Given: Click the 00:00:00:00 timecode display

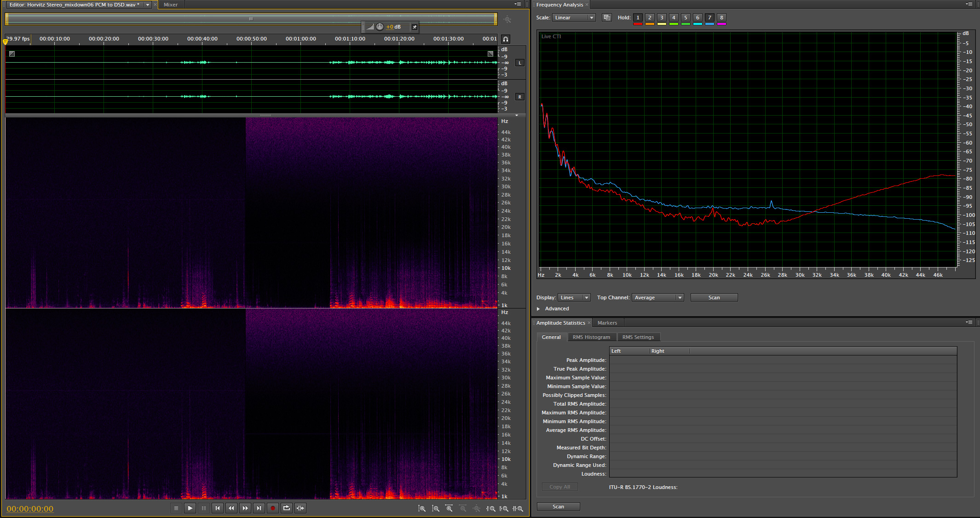Looking at the screenshot, I should click(x=30, y=509).
